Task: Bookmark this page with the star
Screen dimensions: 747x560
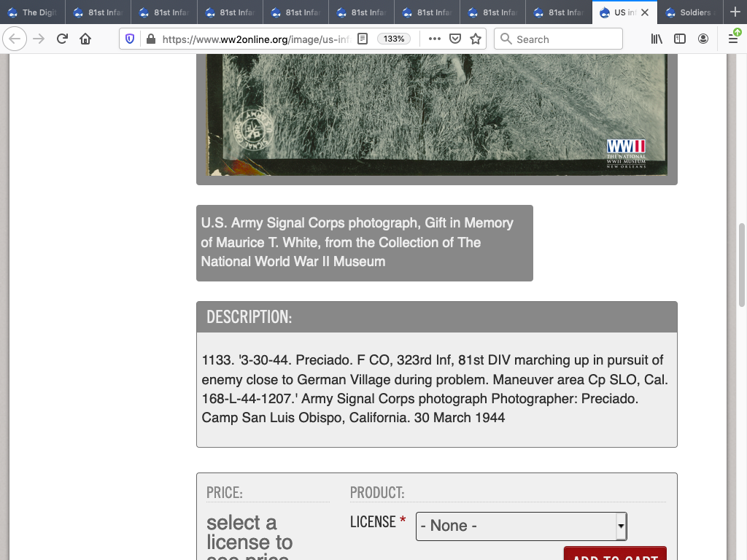Action: (x=476, y=39)
